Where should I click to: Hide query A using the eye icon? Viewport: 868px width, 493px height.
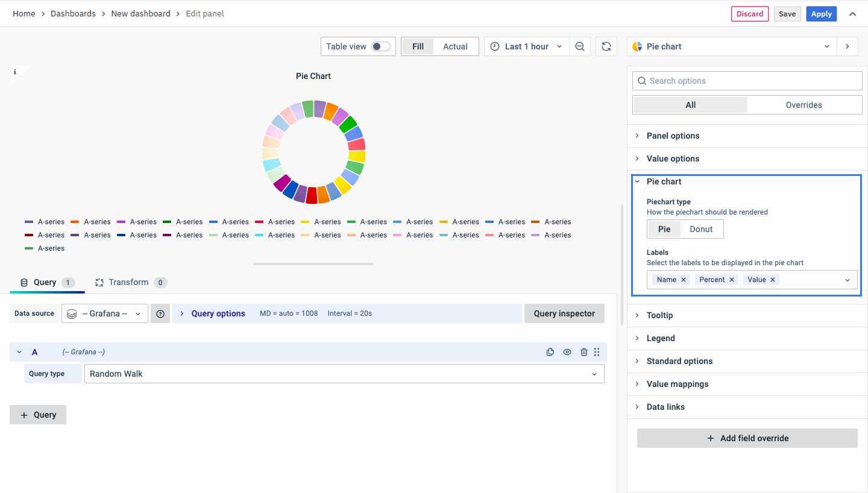(x=567, y=352)
